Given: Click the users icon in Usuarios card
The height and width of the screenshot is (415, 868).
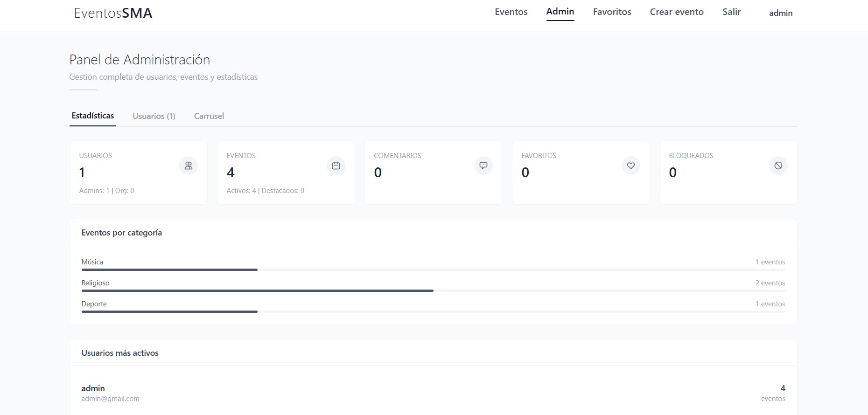Looking at the screenshot, I should pos(189,166).
